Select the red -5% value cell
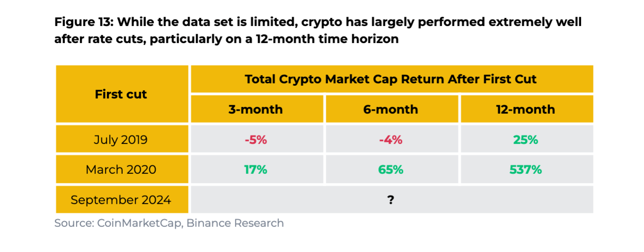 tap(256, 140)
